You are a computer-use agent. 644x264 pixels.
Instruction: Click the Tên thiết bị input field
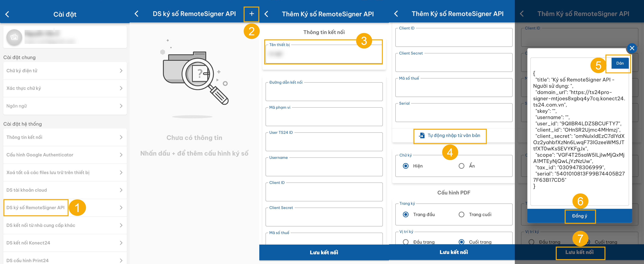click(x=324, y=54)
